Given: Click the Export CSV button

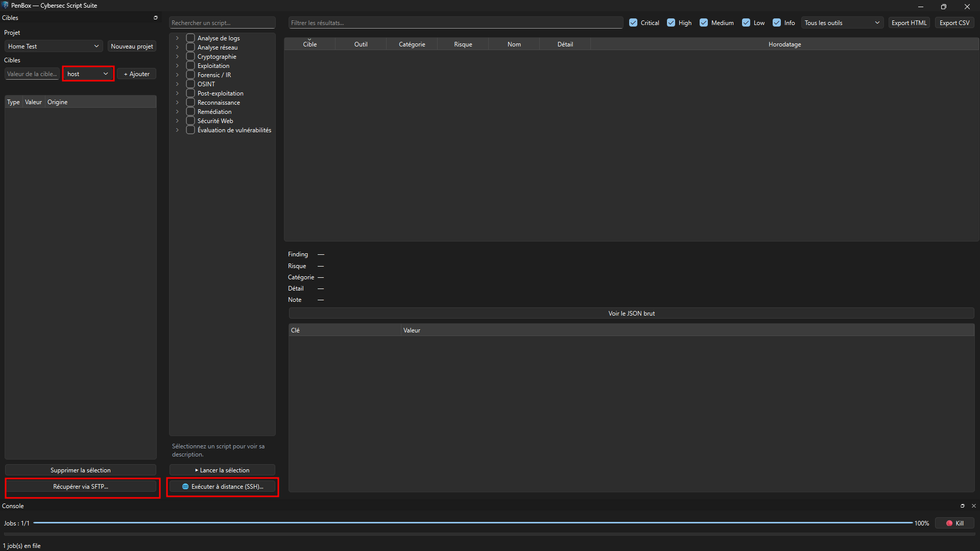Looking at the screenshot, I should tap(954, 22).
